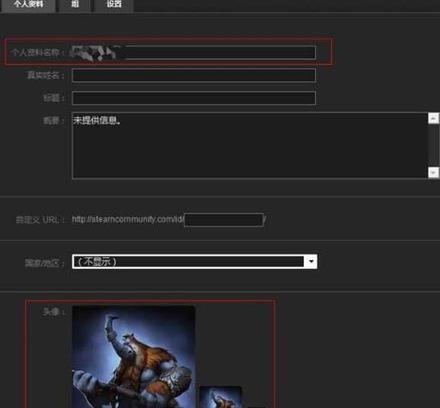Switch to the 个人资料 tab
440x408 pixels.
coord(28,5)
